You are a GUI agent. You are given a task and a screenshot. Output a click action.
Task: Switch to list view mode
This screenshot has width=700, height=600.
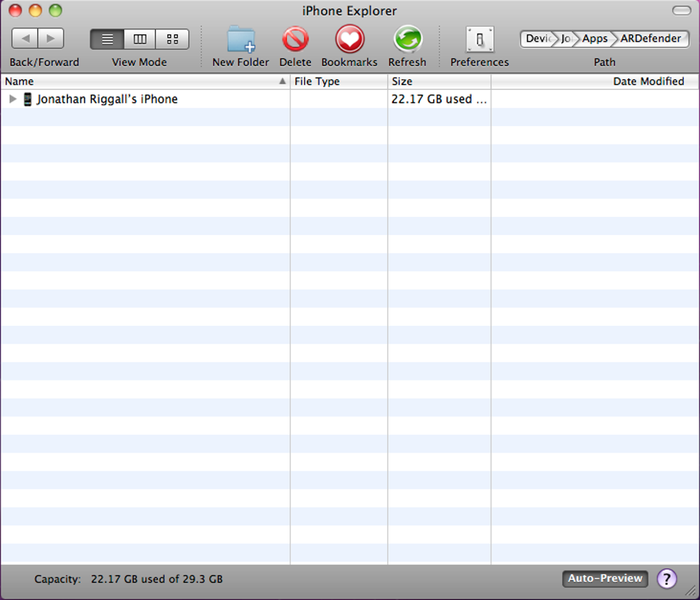(x=107, y=39)
